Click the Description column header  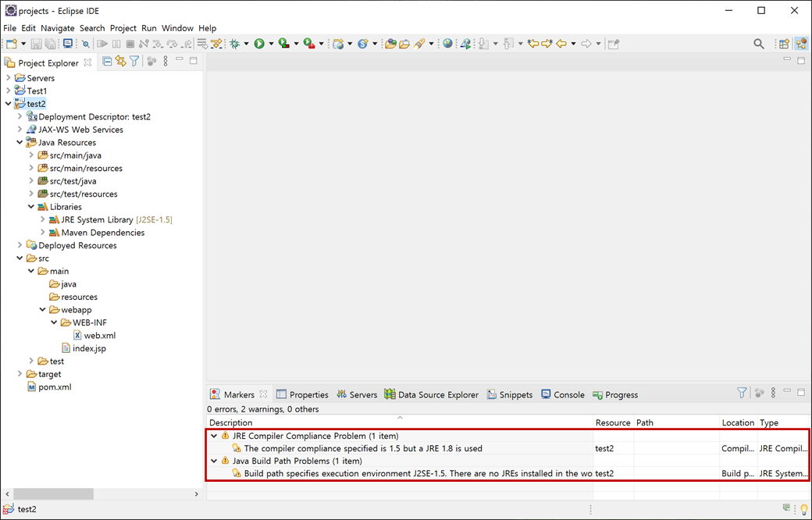(400, 422)
